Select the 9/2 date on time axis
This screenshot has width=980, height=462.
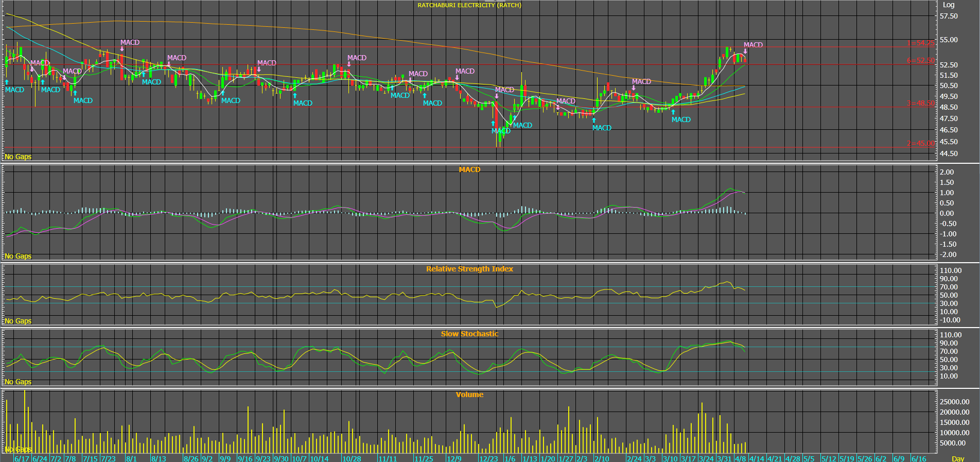pyautogui.click(x=207, y=458)
